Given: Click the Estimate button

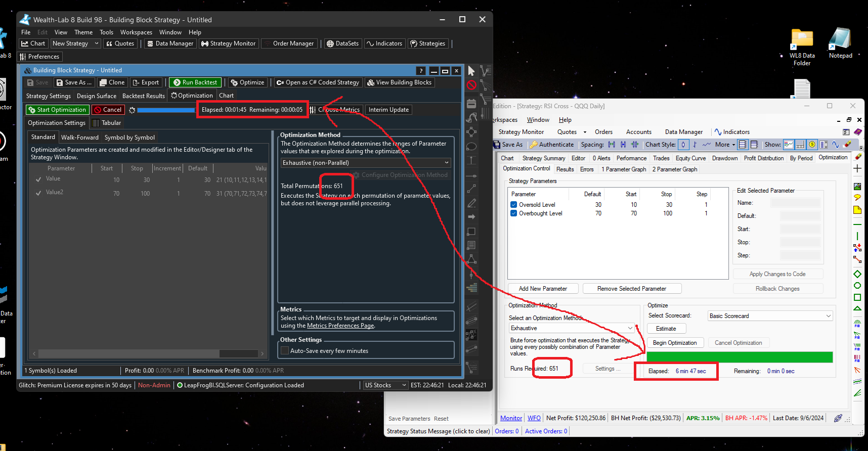Looking at the screenshot, I should pos(666,329).
